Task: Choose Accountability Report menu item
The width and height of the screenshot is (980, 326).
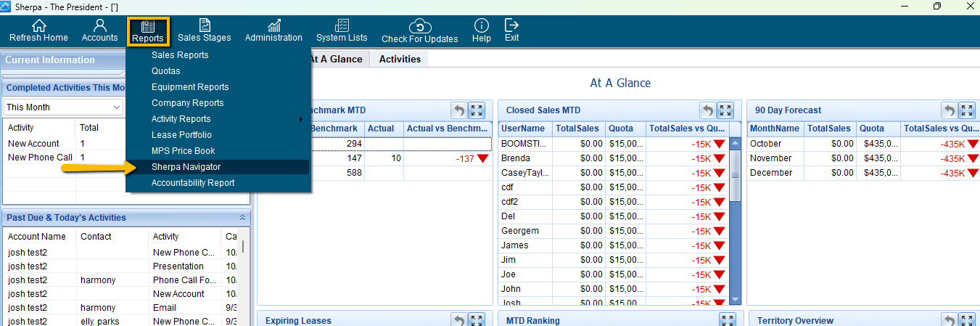Action: [192, 183]
